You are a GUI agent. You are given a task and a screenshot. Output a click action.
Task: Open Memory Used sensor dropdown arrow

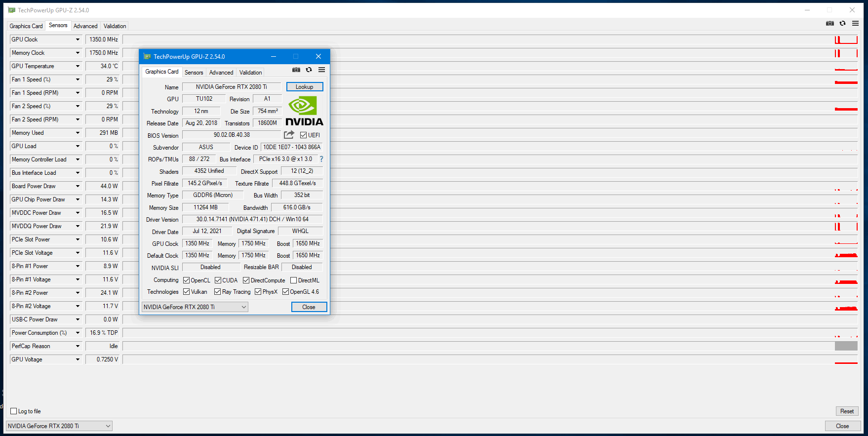coord(78,133)
